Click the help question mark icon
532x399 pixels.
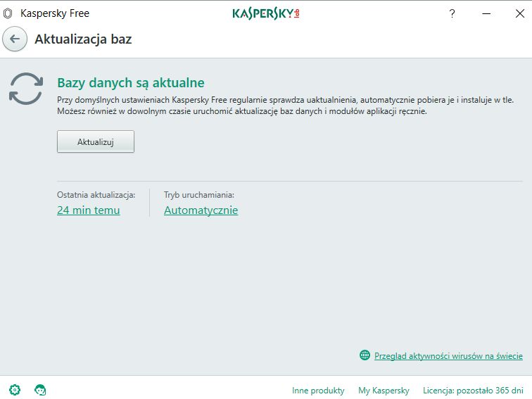[x=452, y=13]
